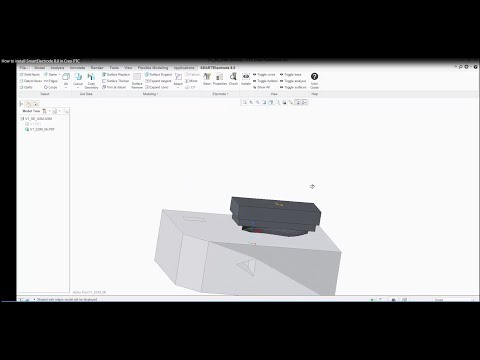Click the Datum faces select option
The width and height of the screenshot is (480, 360).
pyautogui.click(x=31, y=81)
